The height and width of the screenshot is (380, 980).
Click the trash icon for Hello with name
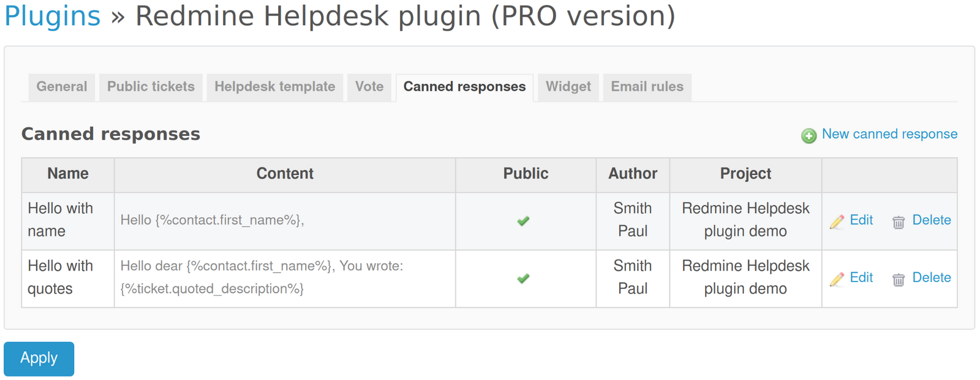tap(899, 222)
